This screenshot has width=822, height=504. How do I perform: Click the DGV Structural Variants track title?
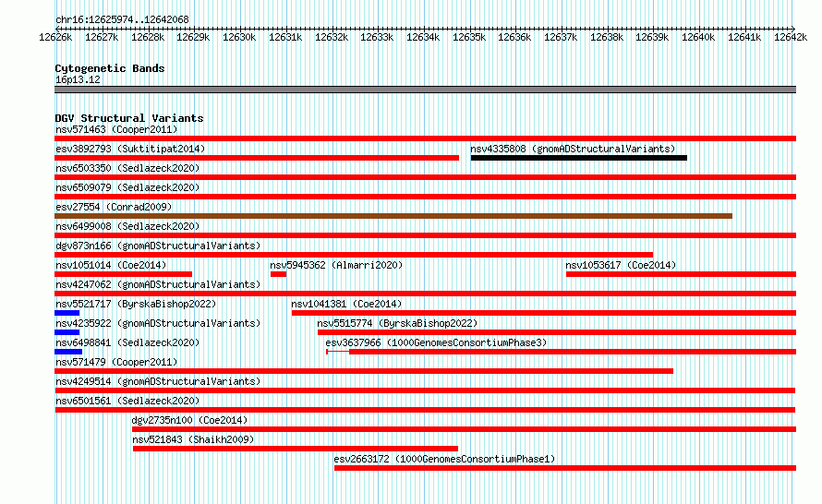(129, 118)
